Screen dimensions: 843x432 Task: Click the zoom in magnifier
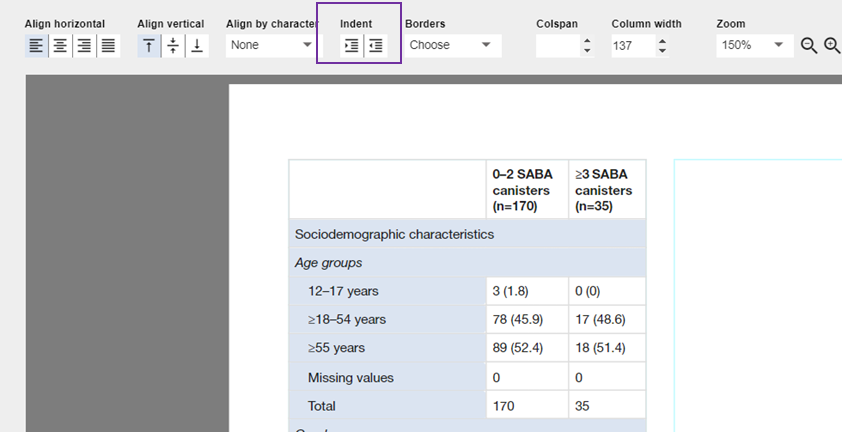tap(832, 46)
